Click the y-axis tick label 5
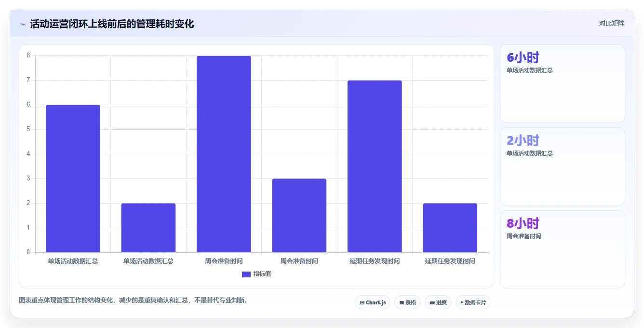 click(x=28, y=129)
